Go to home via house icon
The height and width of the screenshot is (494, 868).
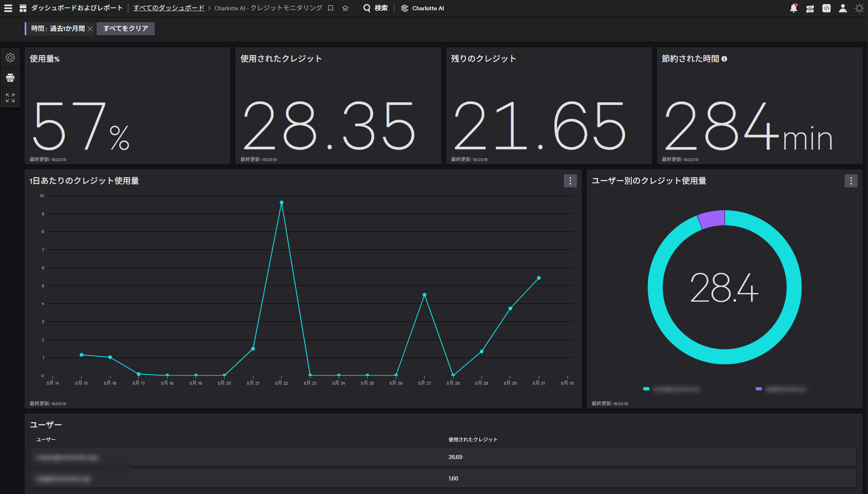(x=345, y=8)
